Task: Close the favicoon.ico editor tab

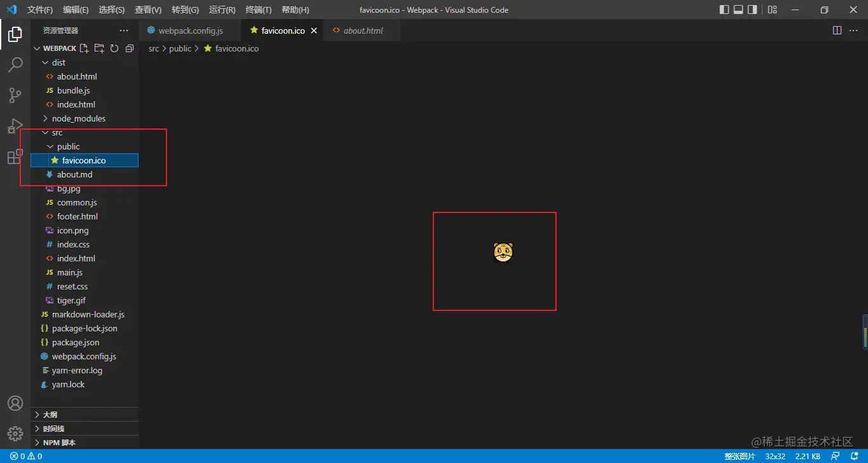Action: pos(314,31)
